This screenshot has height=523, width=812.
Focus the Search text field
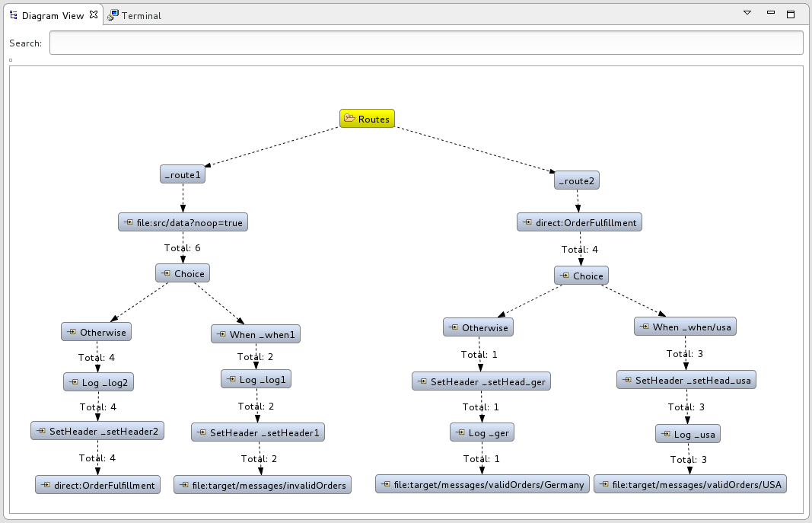(425, 43)
